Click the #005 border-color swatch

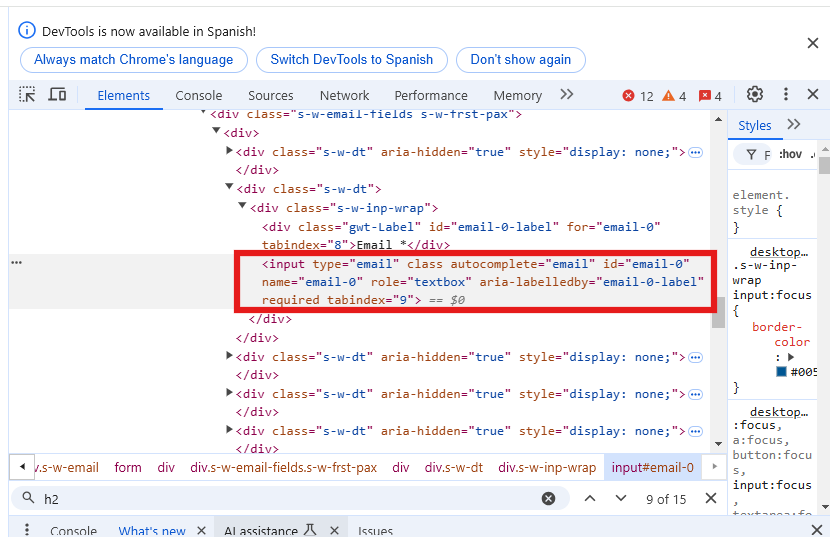tap(781, 372)
